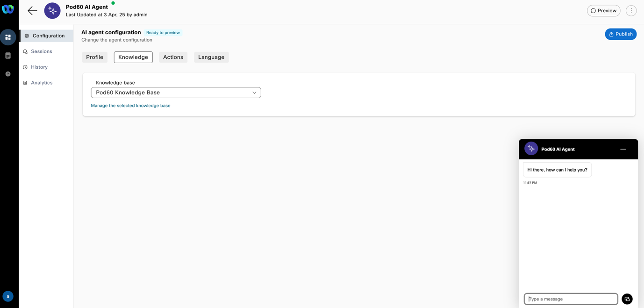This screenshot has width=644, height=308.
Task: Click the help question mark icon
Action: [8, 74]
